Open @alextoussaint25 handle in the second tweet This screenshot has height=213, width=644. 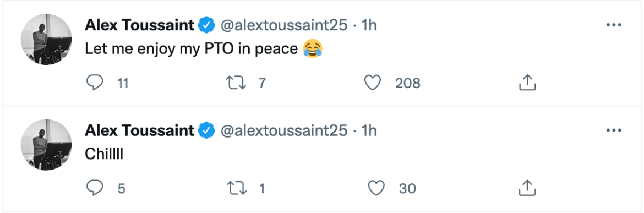(x=284, y=130)
